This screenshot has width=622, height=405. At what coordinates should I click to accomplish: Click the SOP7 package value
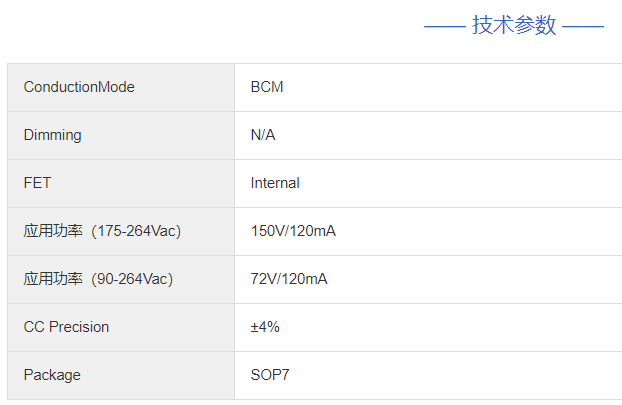(x=270, y=375)
